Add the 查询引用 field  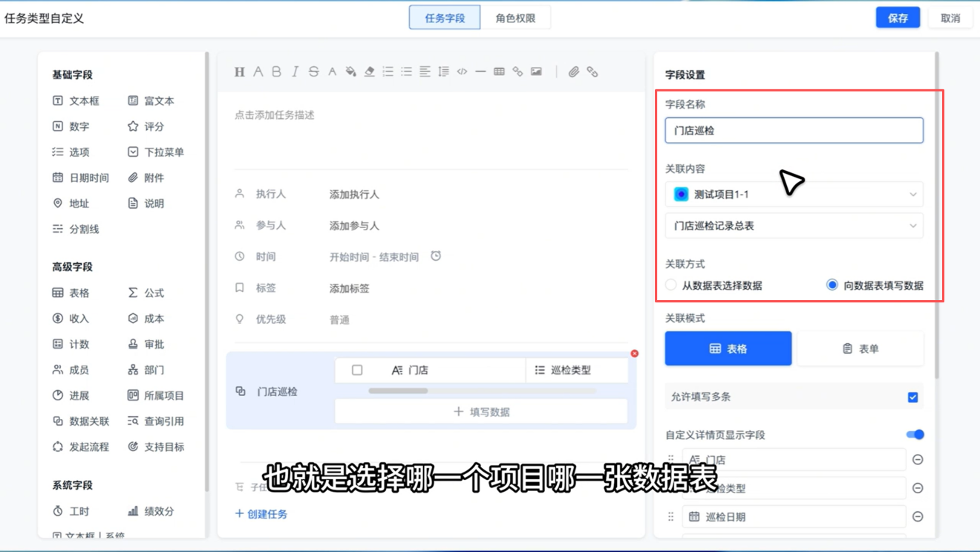coord(155,421)
